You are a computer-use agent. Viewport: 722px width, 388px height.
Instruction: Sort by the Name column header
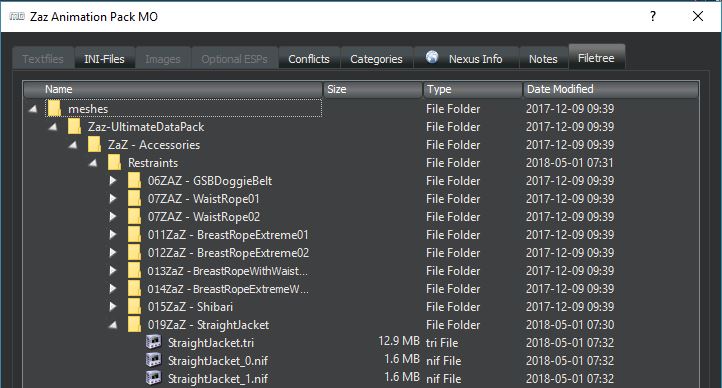174,89
